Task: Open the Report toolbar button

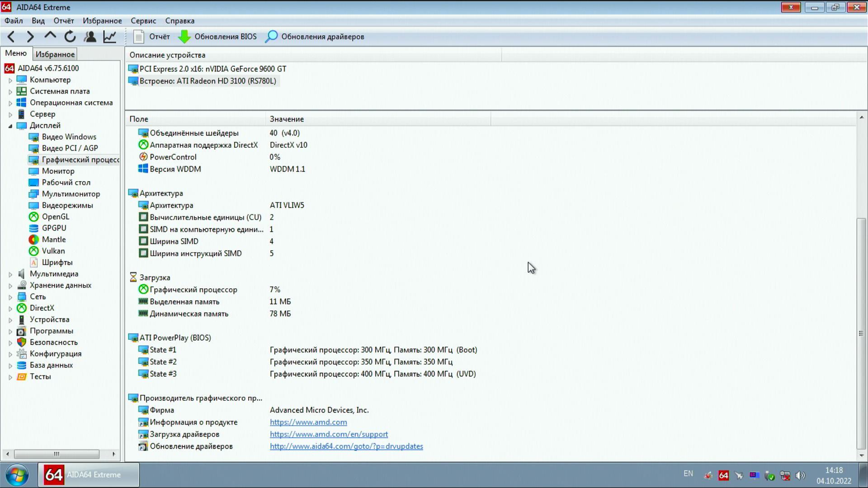Action: (151, 37)
